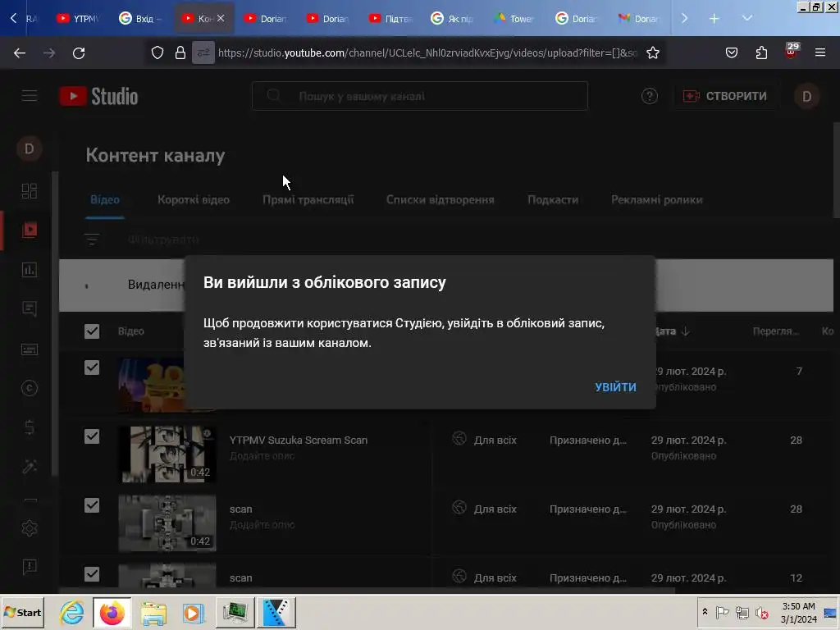This screenshot has height=630, width=840.
Task: Open Pocket save icon in toolbar
Action: [x=731, y=53]
